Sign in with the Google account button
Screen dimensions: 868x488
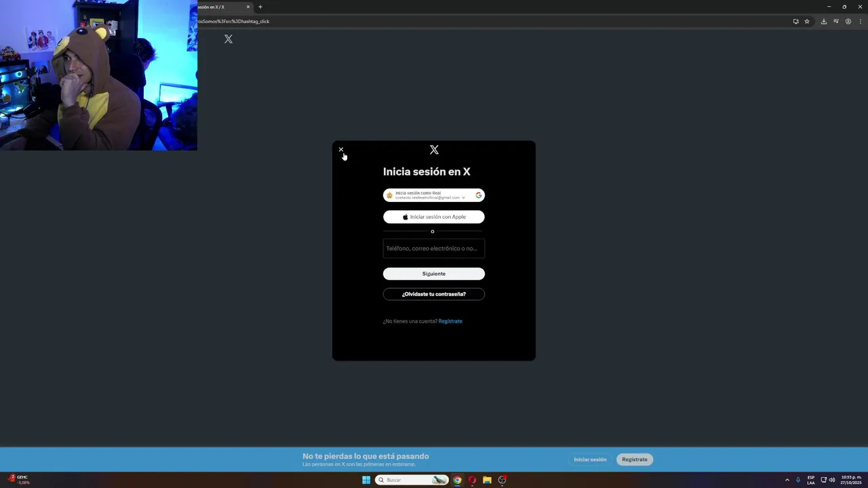[x=434, y=195]
